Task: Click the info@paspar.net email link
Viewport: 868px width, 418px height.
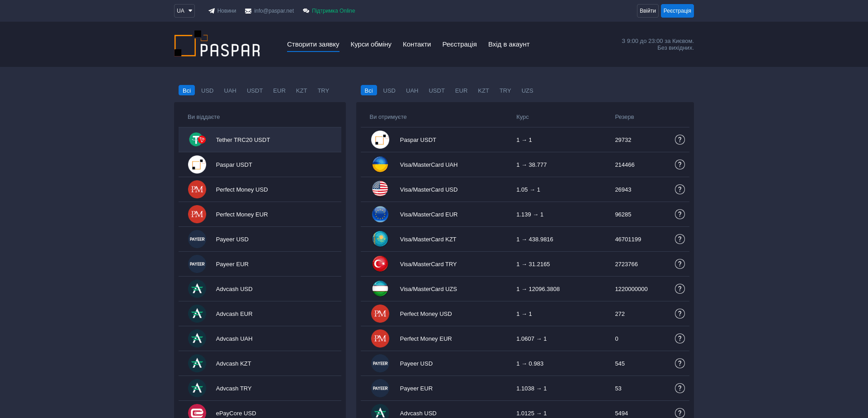Action: tap(274, 10)
